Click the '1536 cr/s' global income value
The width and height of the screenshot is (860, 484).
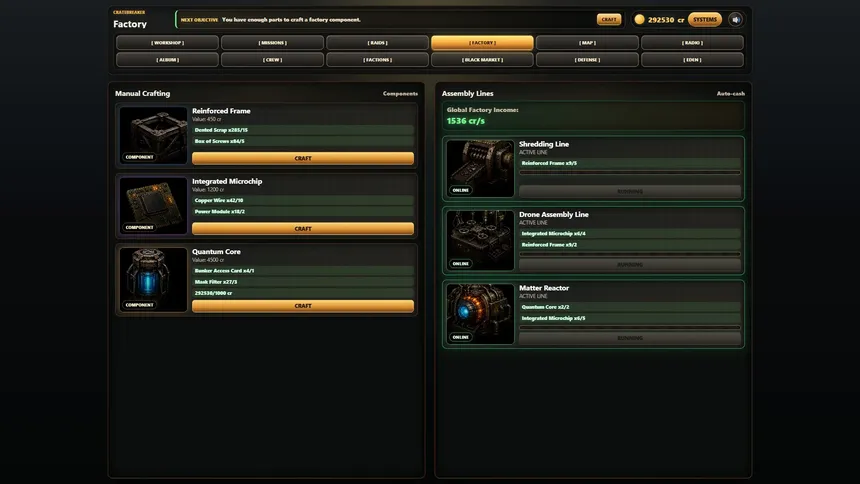(x=466, y=121)
